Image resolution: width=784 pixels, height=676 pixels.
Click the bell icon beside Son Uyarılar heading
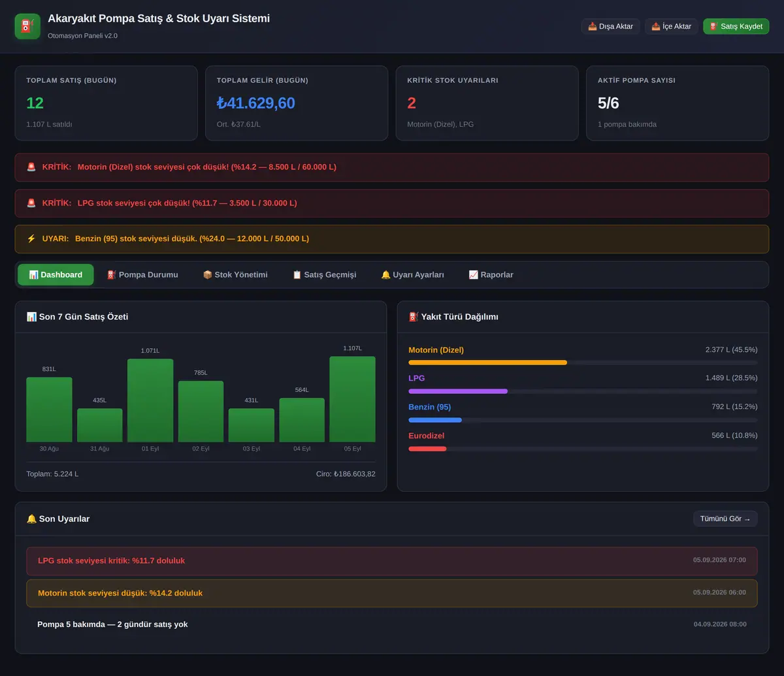tap(31, 519)
